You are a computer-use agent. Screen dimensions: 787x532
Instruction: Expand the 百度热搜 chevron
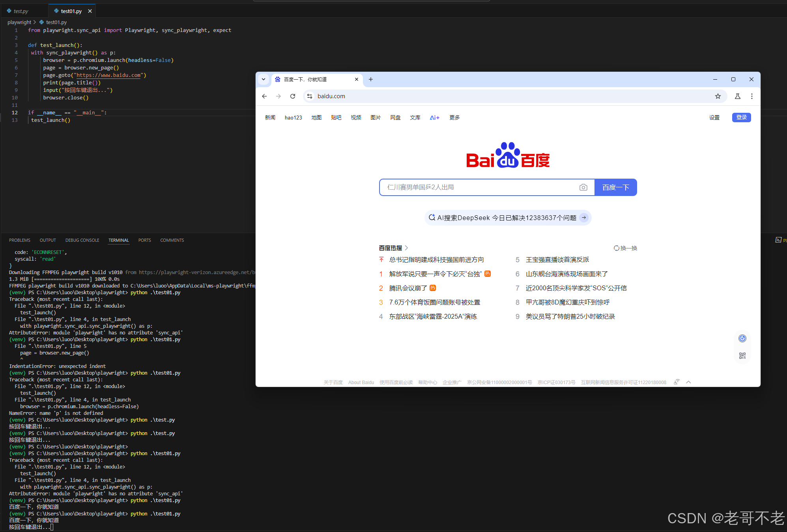406,248
